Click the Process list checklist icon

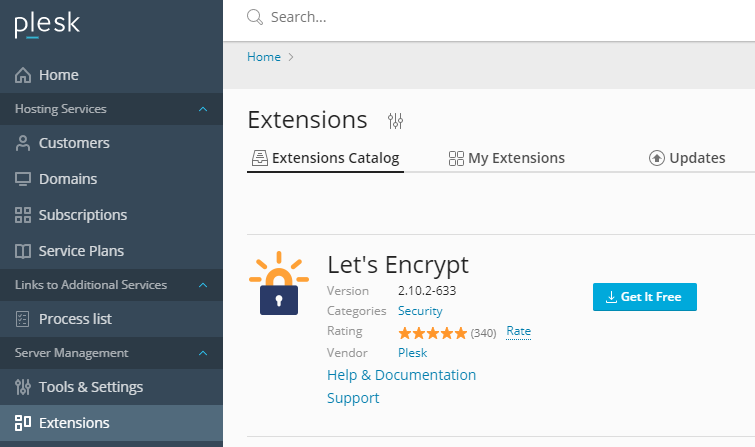(x=23, y=319)
